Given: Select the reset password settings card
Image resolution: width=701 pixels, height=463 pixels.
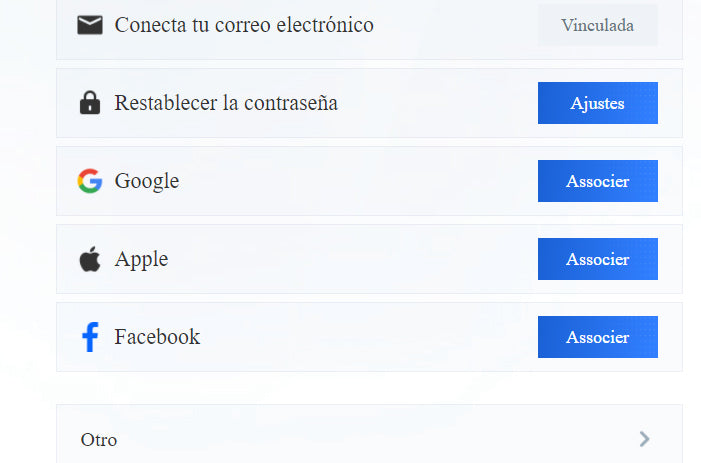Looking at the screenshot, I should click(369, 103).
